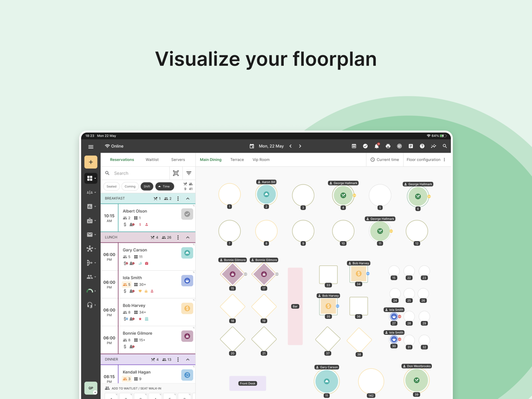The height and width of the screenshot is (399, 532).
Task: Go to the next day arrow
Action: 300,147
